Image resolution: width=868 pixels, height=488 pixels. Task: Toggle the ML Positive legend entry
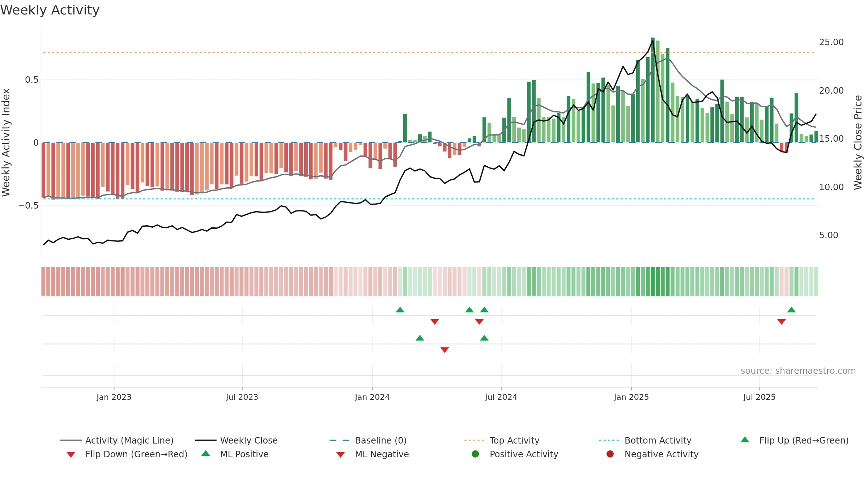coord(235,454)
